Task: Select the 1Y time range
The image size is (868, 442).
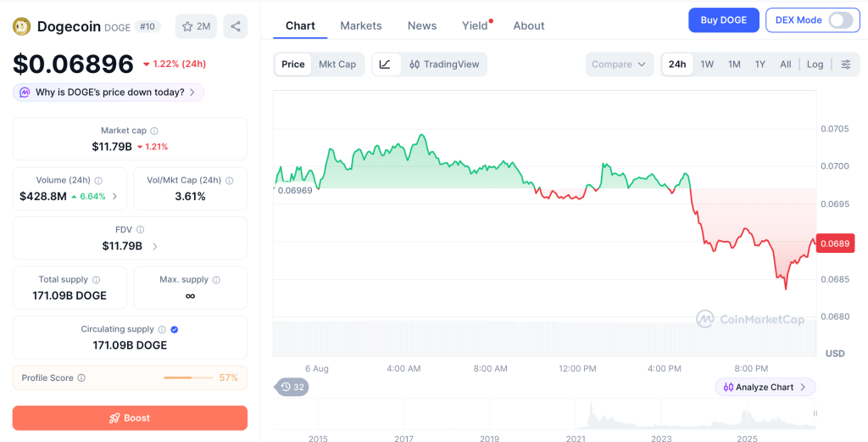Action: point(760,64)
